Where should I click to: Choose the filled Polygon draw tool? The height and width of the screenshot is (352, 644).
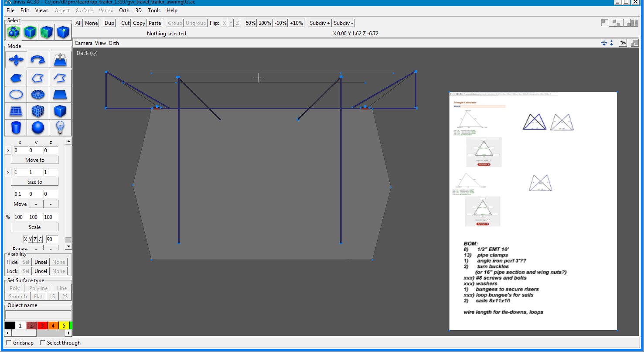click(16, 78)
